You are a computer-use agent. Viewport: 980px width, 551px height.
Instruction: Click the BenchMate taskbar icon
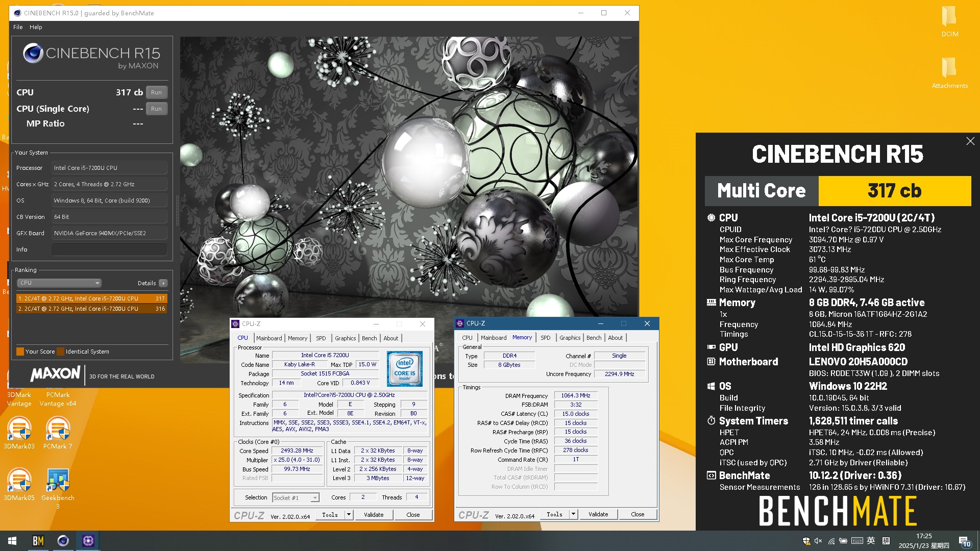pos(38,541)
